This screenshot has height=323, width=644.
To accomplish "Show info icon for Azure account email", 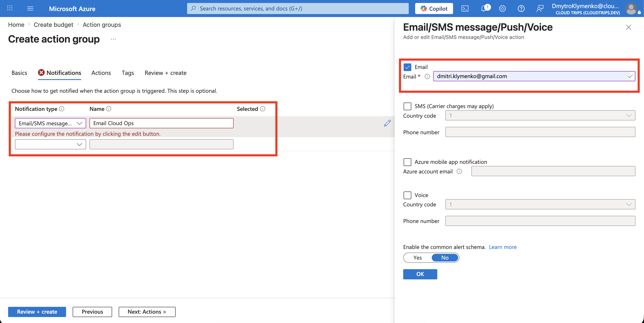I will pyautogui.click(x=459, y=171).
